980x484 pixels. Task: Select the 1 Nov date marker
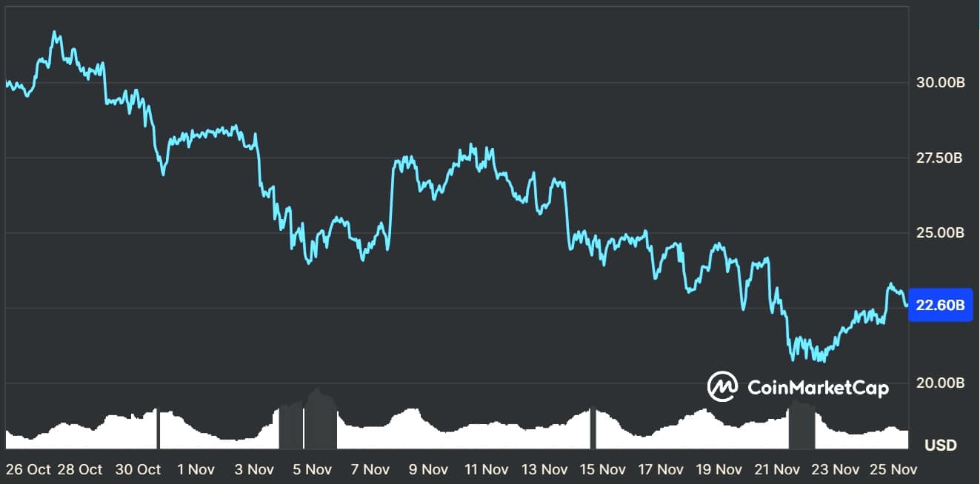click(195, 469)
